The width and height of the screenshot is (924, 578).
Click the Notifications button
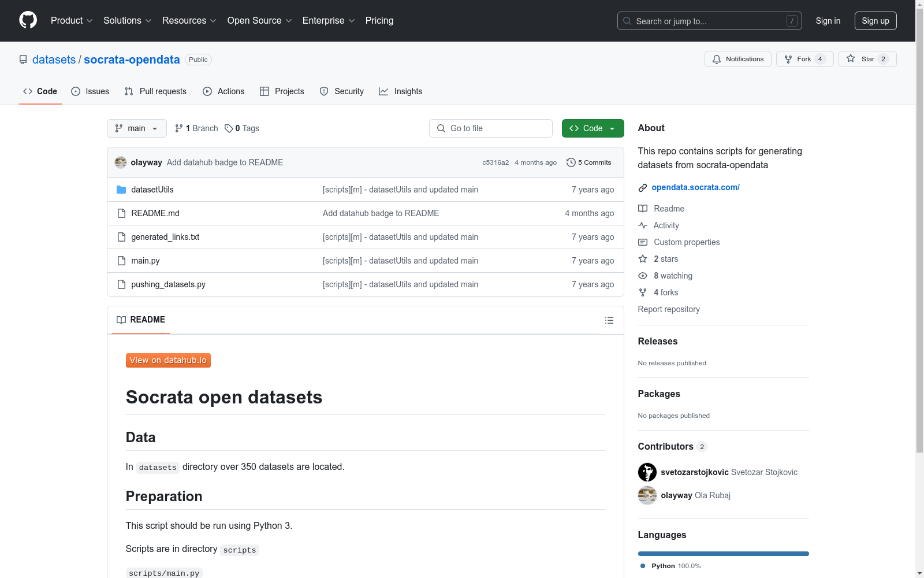(x=738, y=59)
